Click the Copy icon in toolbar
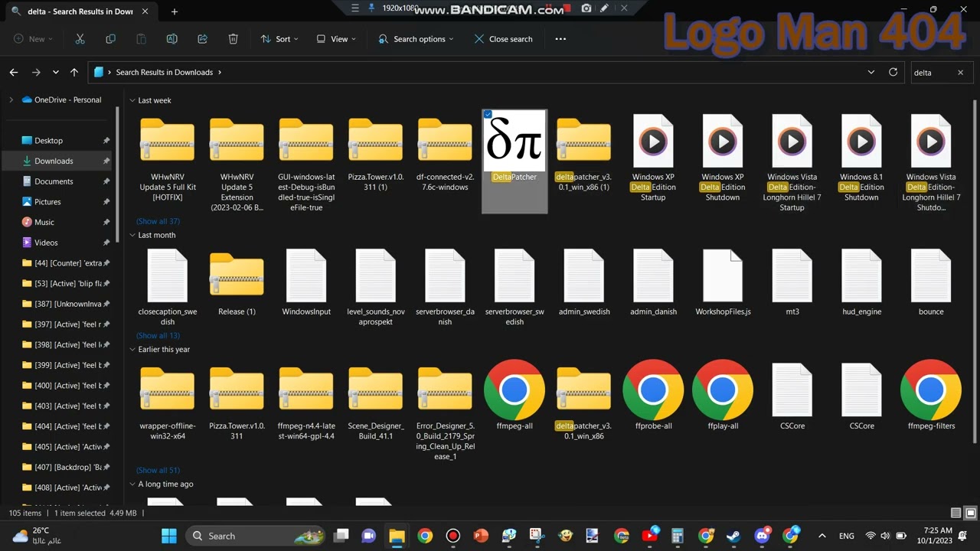Screen dimensions: 980x551 click(x=110, y=39)
